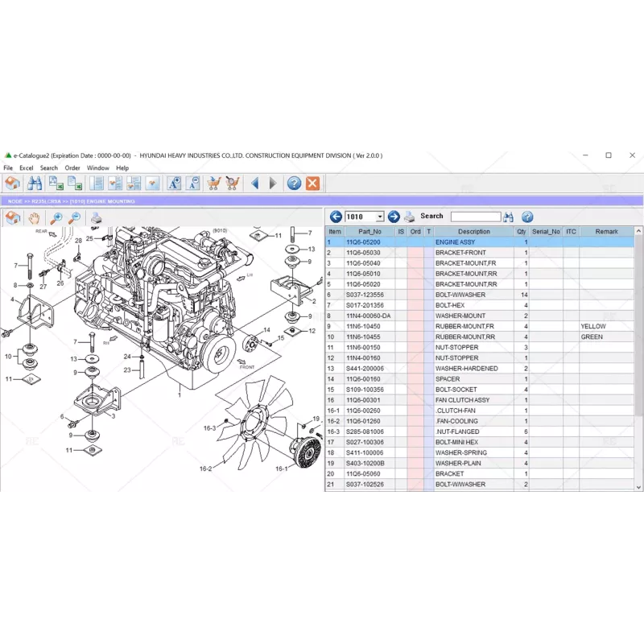Click the Help question mark toolbar icon
644x644 pixels.
(x=294, y=184)
